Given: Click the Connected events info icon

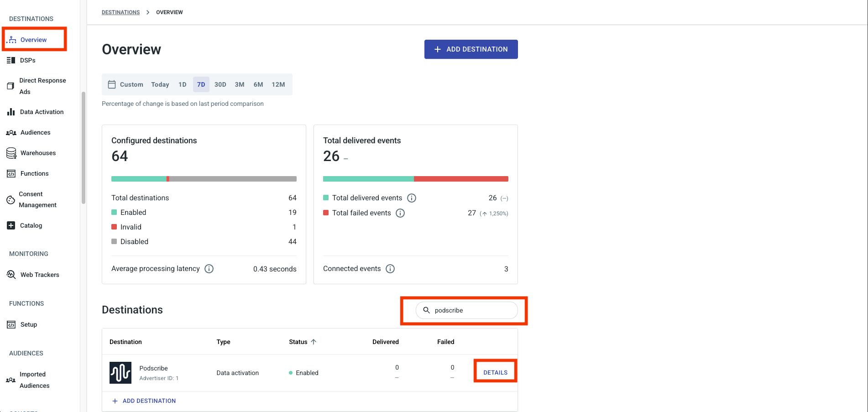Looking at the screenshot, I should point(390,269).
